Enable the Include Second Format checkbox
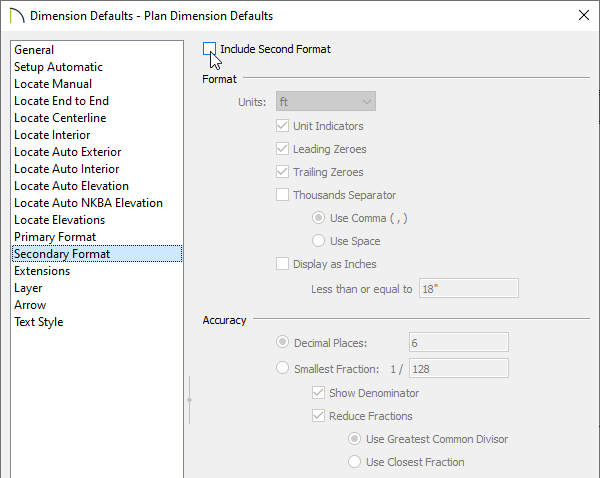This screenshot has width=600, height=478. 209,49
